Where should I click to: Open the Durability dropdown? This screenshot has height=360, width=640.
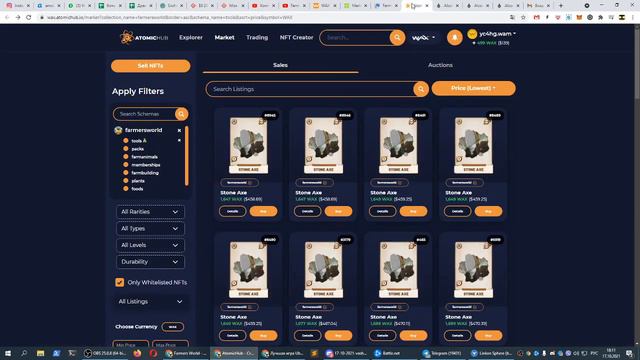pyautogui.click(x=150, y=262)
